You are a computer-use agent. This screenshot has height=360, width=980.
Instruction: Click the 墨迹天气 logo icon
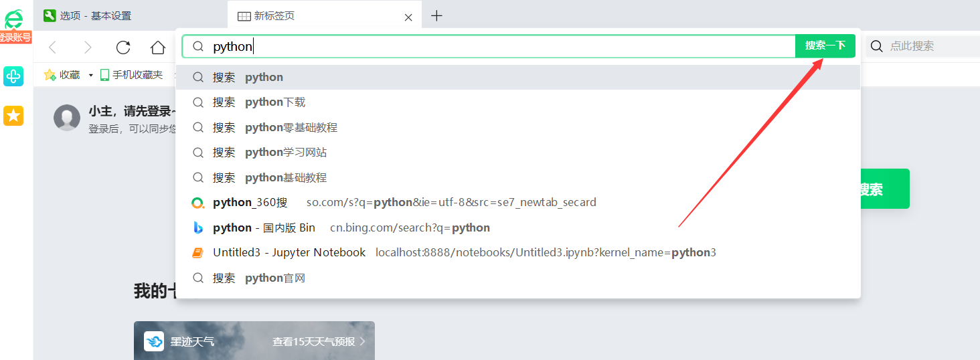(154, 341)
